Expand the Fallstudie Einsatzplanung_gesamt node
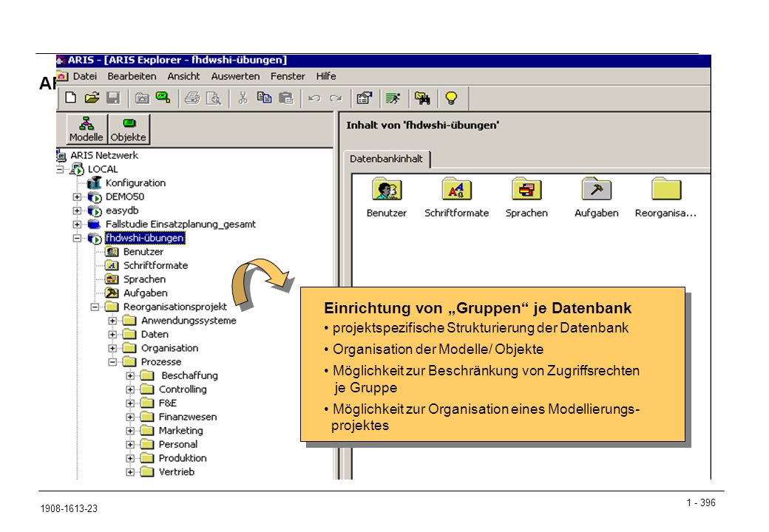The height and width of the screenshot is (532, 769). coord(77,225)
